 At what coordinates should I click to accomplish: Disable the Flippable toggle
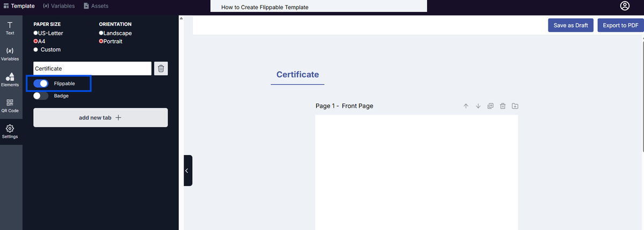[41, 84]
